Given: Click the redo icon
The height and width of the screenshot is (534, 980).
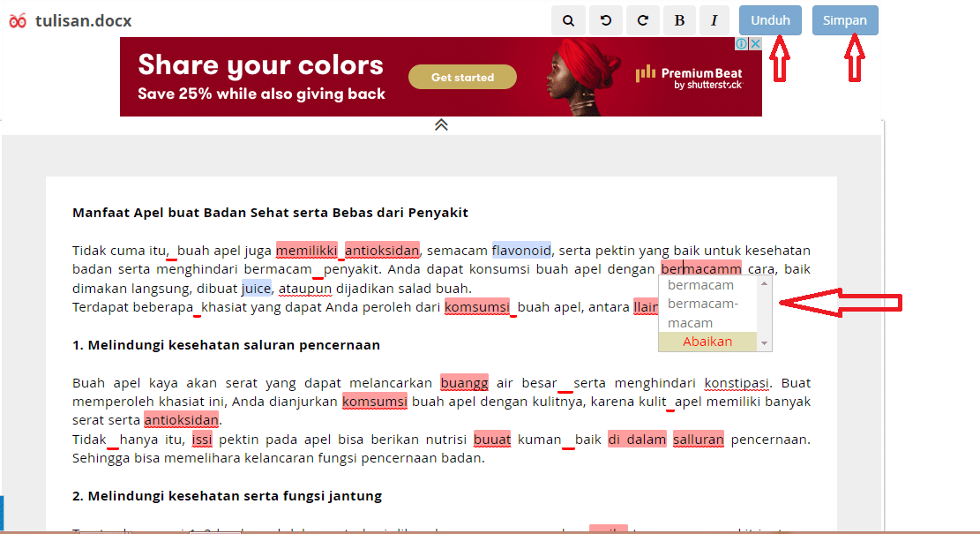Looking at the screenshot, I should [x=642, y=19].
